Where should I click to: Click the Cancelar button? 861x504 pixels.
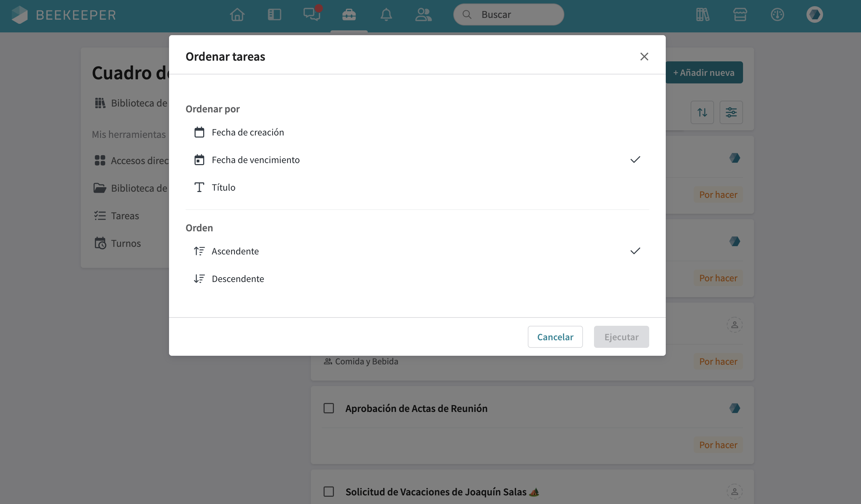tap(555, 337)
